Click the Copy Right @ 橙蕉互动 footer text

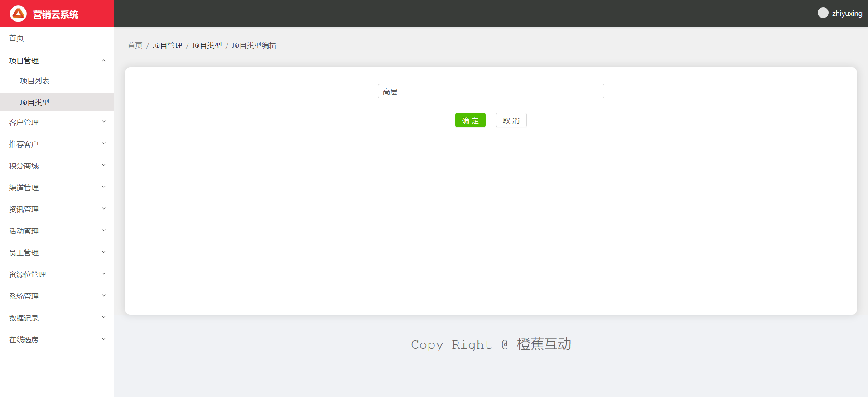(x=491, y=344)
